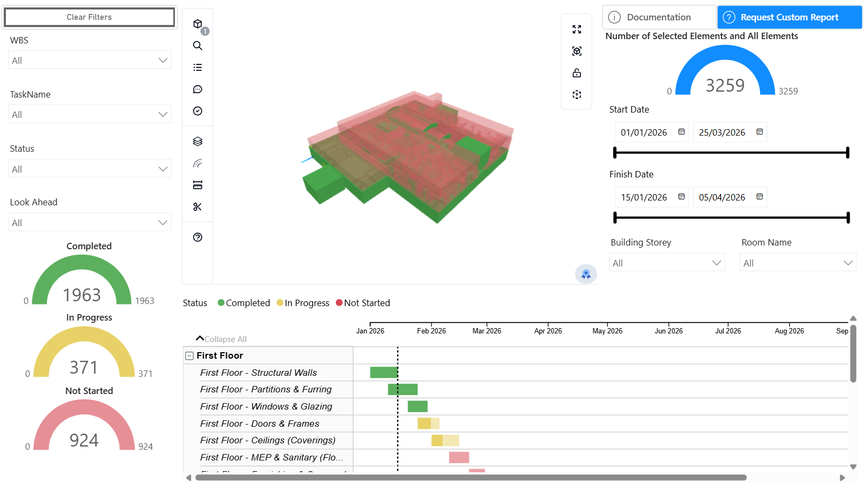Image resolution: width=868 pixels, height=483 pixels.
Task: Open the Comments tool
Action: 197,90
